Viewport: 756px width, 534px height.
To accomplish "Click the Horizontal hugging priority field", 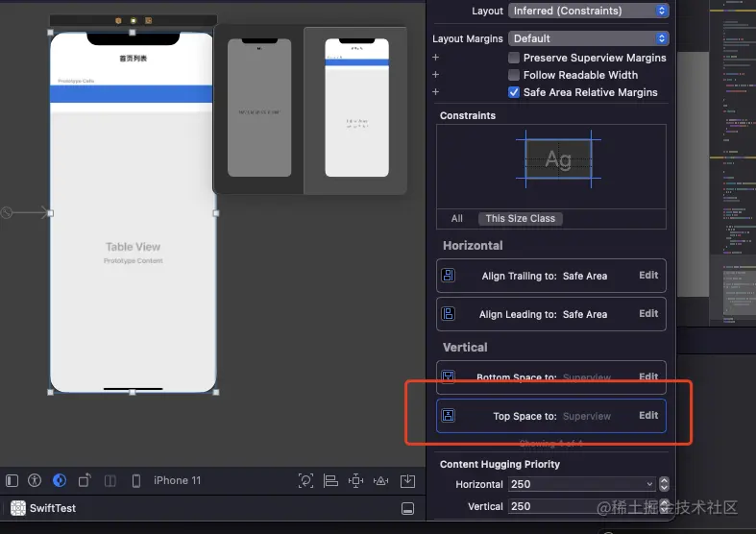I will coord(582,484).
